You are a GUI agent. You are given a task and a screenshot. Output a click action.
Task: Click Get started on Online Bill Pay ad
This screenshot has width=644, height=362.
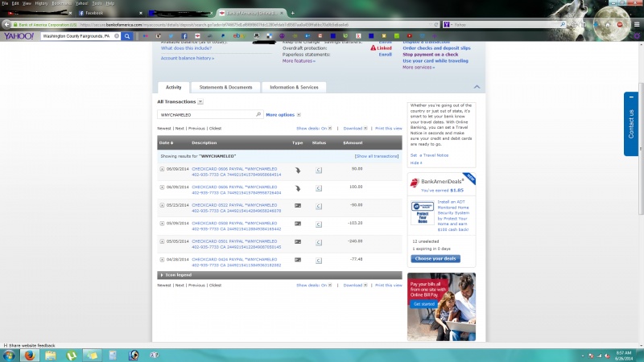pyautogui.click(x=424, y=304)
